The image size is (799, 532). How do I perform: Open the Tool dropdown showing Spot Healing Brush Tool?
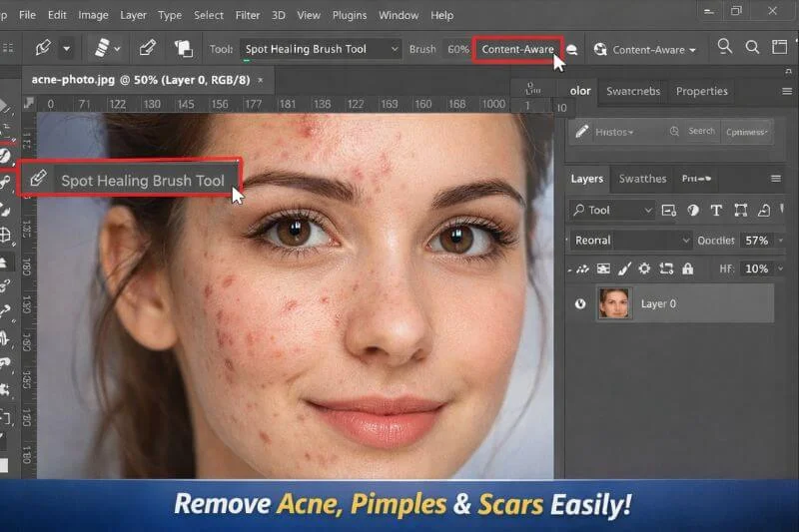coord(321,49)
